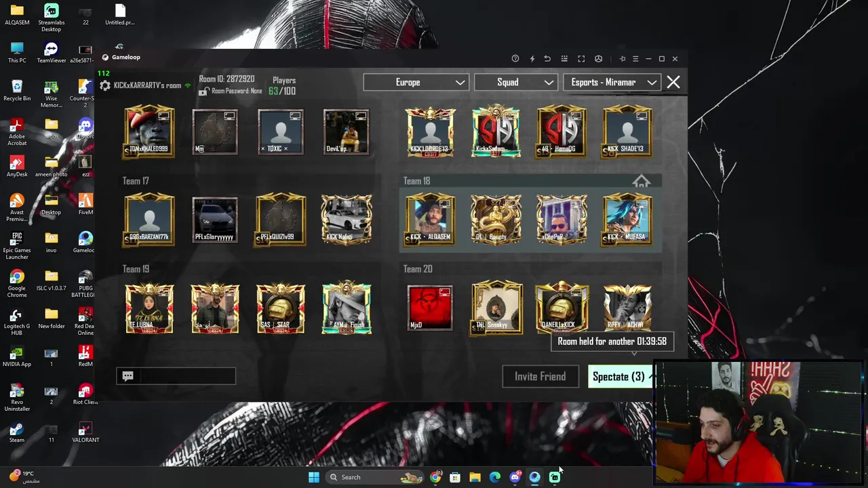Image resolution: width=868 pixels, height=488 pixels.
Task: Click the room password lock icon
Action: tap(203, 91)
